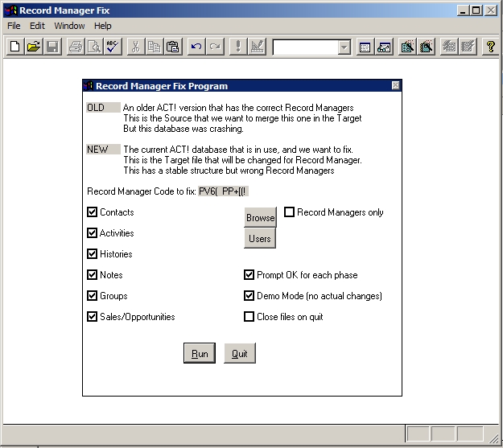Click the Report wizard toolbar icon
The height and width of the screenshot is (448, 503).
click(426, 47)
